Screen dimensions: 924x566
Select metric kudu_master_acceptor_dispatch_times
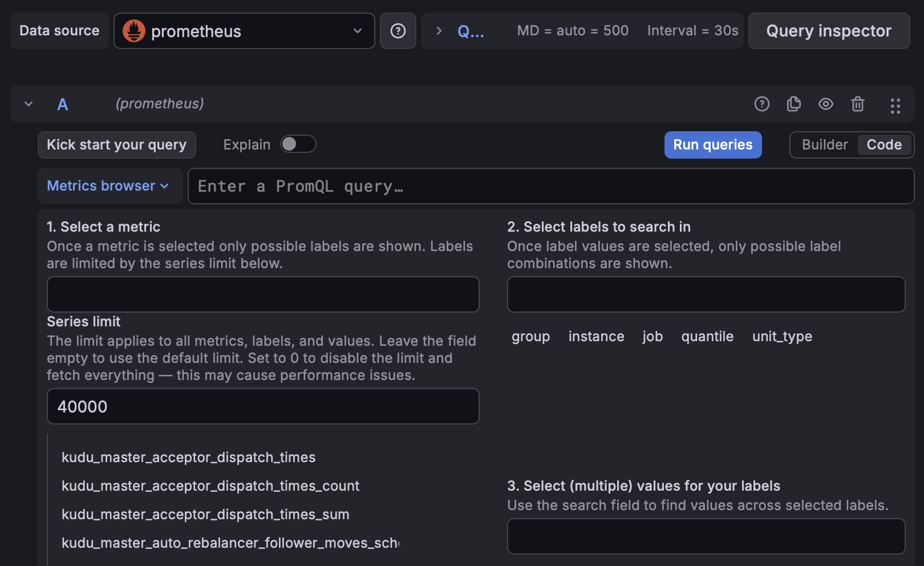[x=189, y=458]
